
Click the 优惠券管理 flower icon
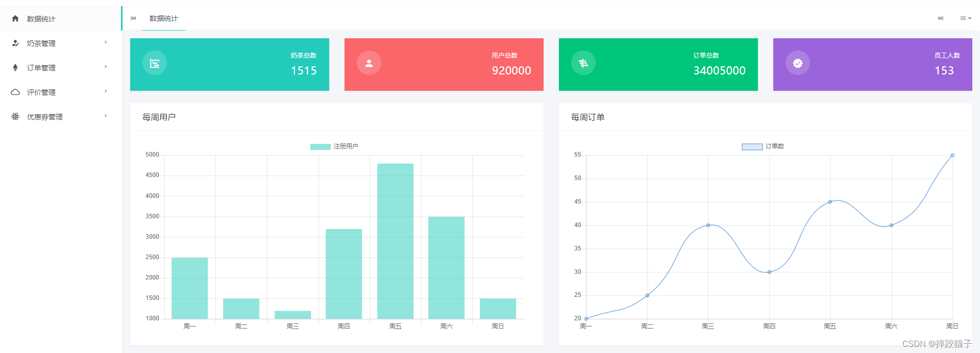click(x=15, y=116)
